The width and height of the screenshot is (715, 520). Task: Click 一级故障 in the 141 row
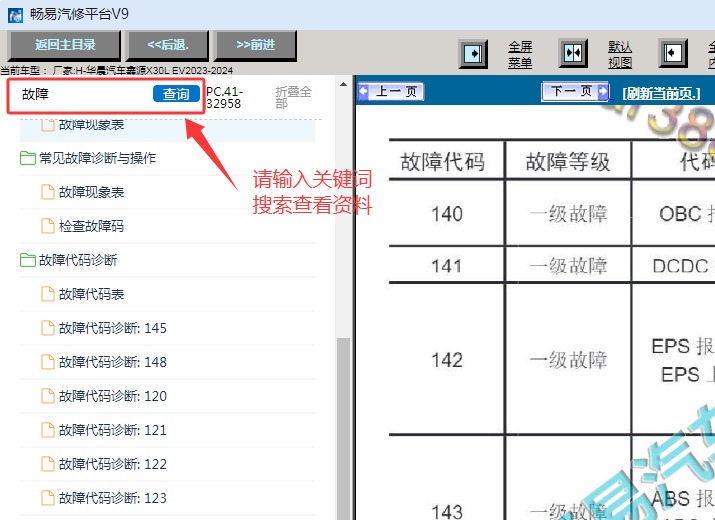click(x=568, y=266)
